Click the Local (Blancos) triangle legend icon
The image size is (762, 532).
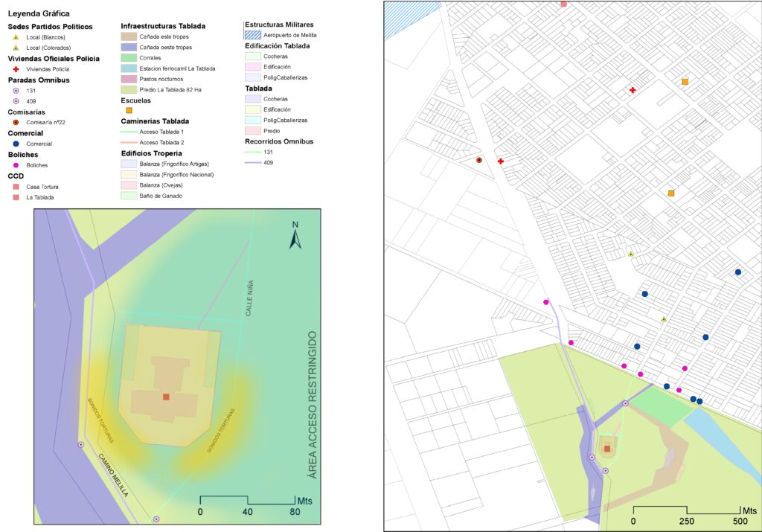click(16, 37)
